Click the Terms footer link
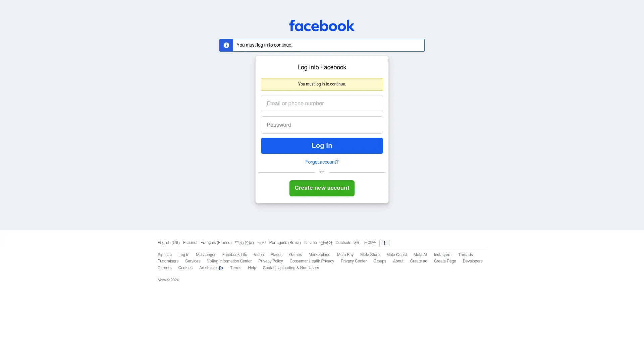644x362 pixels. [236, 267]
